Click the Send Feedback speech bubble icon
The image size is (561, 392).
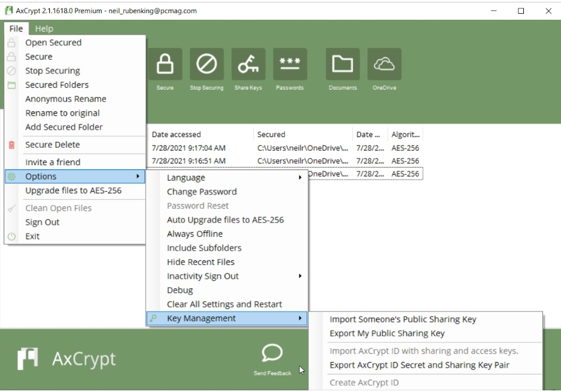click(272, 354)
